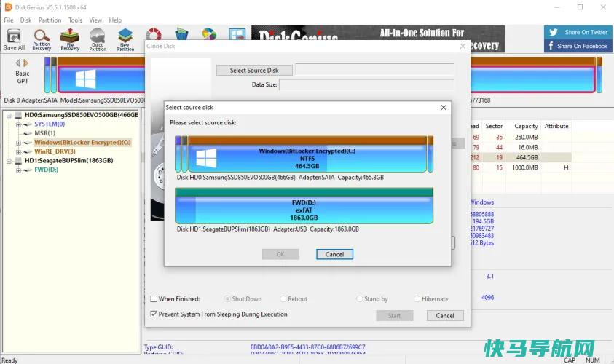Screen dimensions: 614x364
Task: Select the Shut Down radio option
Action: [227, 299]
